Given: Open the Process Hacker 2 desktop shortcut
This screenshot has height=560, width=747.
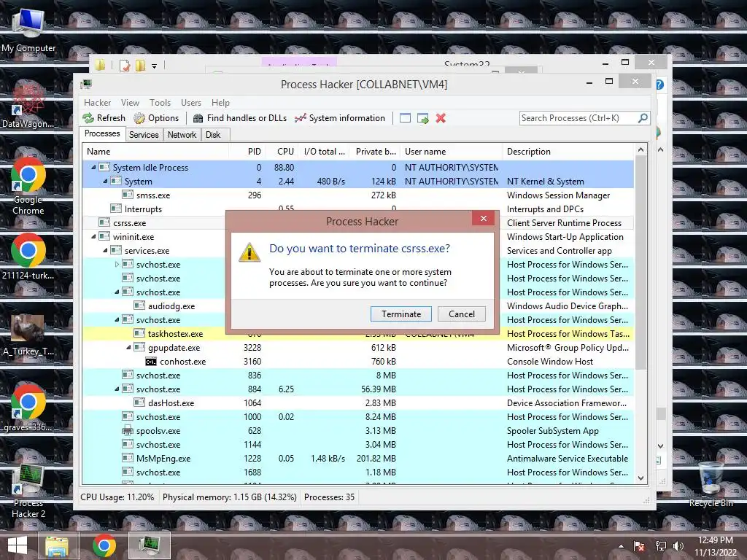Looking at the screenshot, I should coord(28,491).
